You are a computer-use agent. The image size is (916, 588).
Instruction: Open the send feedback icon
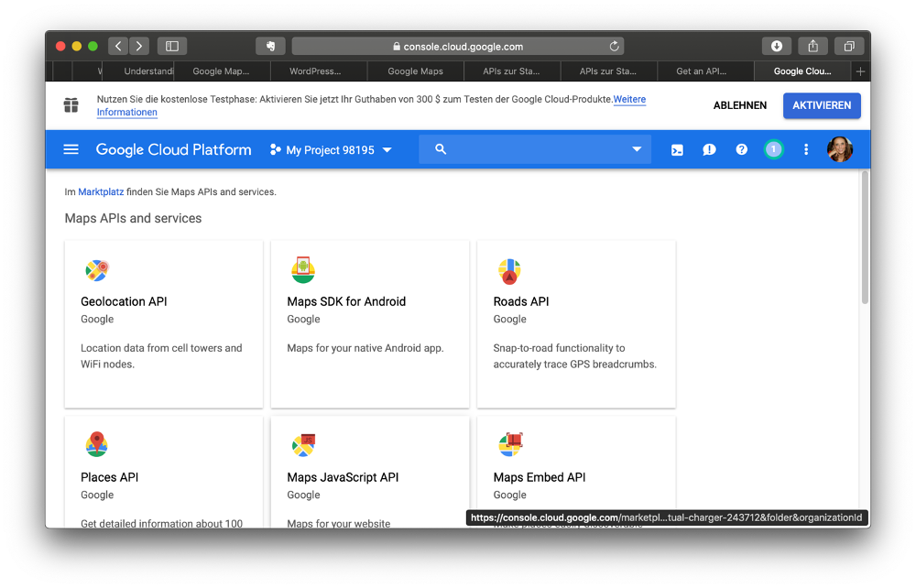tap(709, 150)
